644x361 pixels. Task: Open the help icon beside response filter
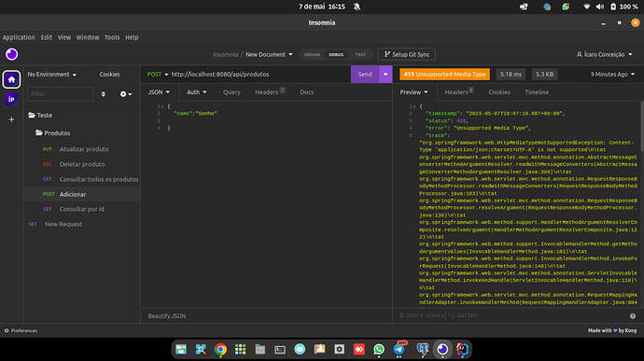pos(633,316)
